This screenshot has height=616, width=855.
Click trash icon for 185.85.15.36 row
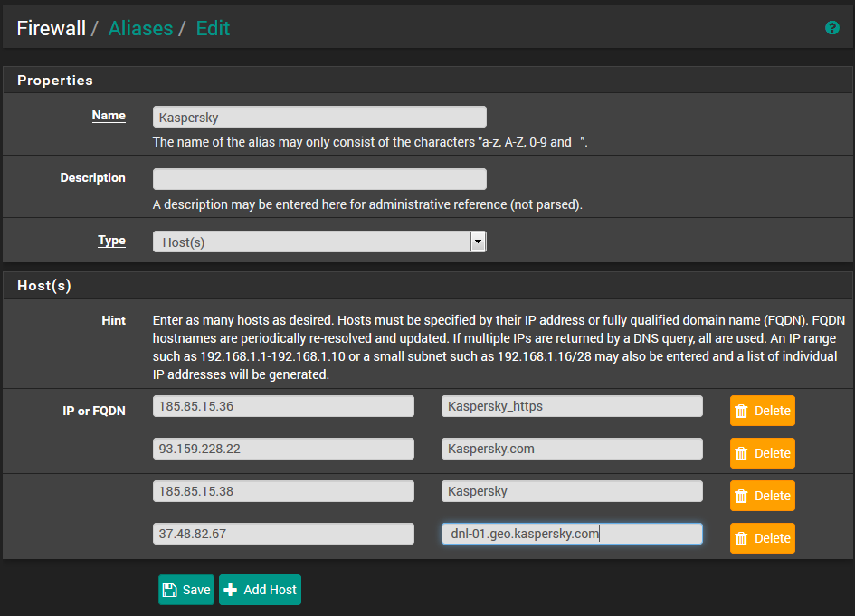pos(741,411)
